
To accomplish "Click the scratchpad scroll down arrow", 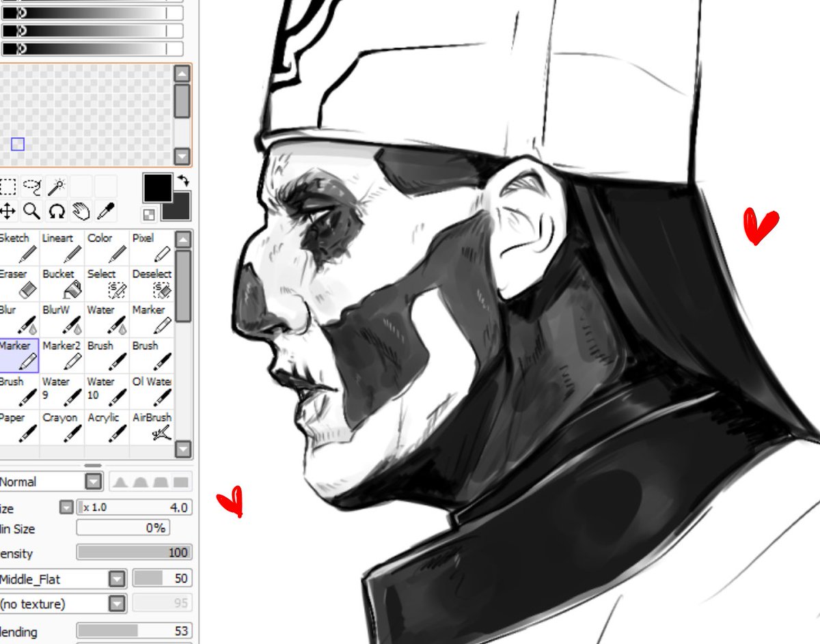I will [182, 157].
